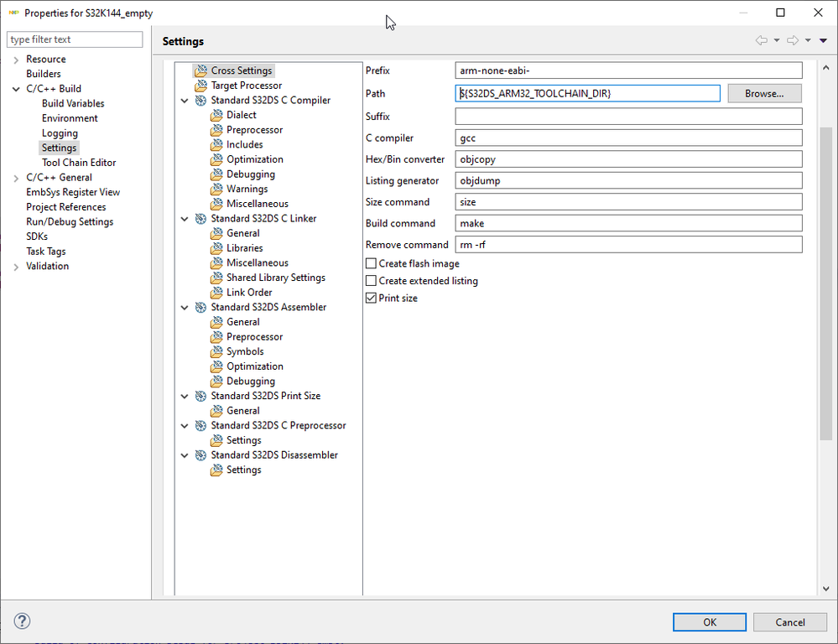Open forward history dropdown arrow
This screenshot has width=838, height=644.
tap(808, 40)
